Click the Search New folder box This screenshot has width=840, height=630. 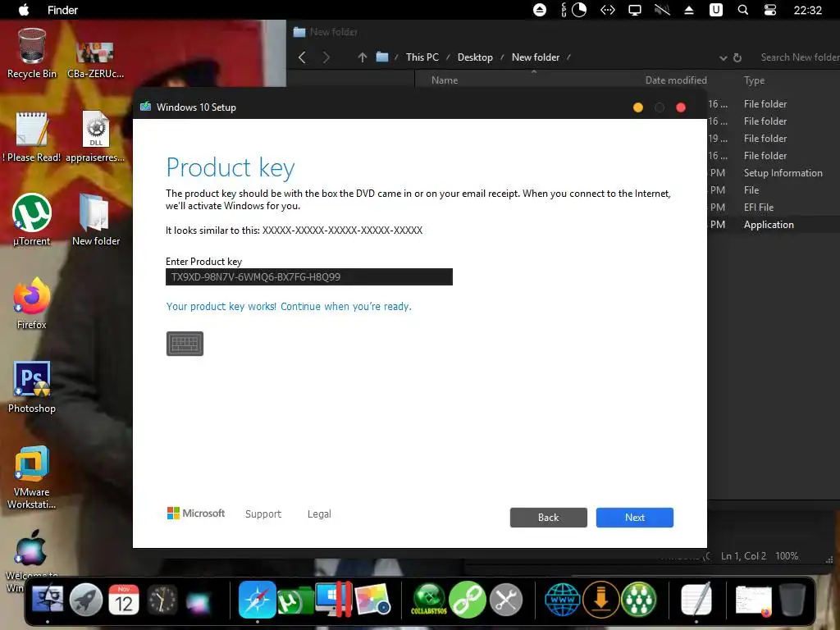(799, 57)
